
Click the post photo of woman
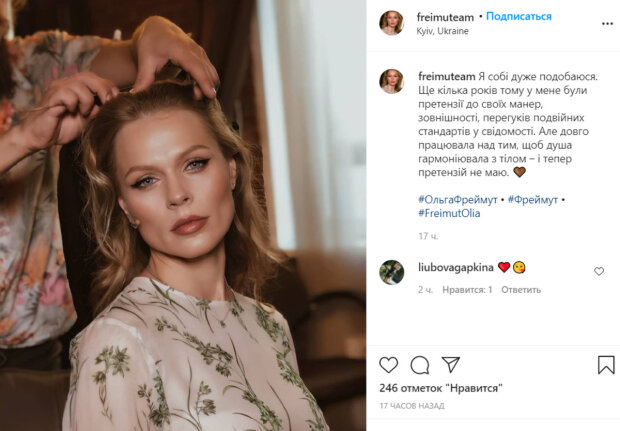[183, 215]
